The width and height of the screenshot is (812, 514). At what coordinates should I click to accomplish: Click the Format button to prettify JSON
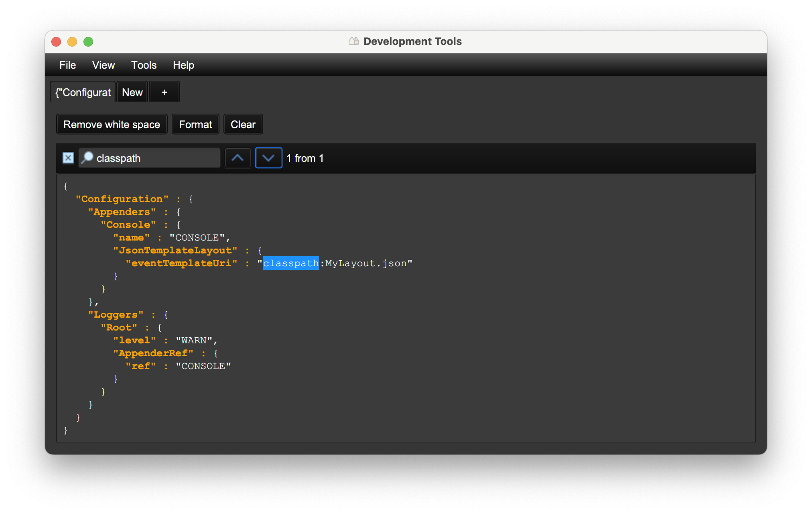196,124
